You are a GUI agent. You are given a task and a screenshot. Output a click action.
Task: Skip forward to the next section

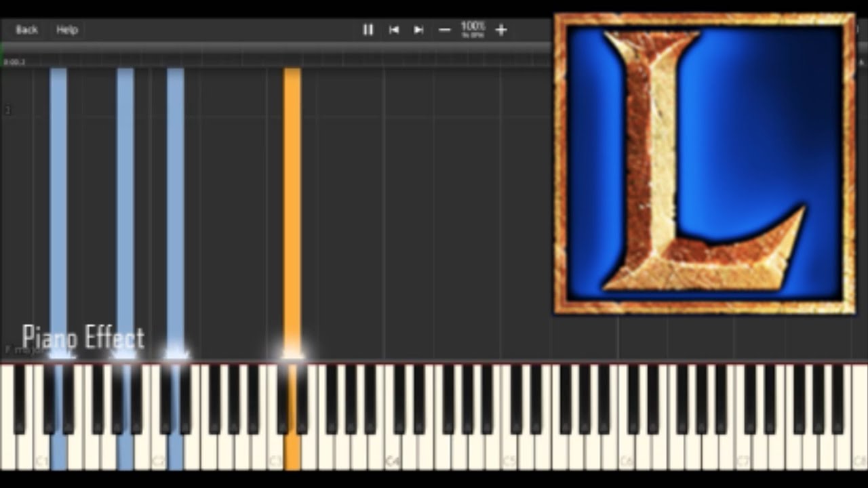(x=419, y=30)
